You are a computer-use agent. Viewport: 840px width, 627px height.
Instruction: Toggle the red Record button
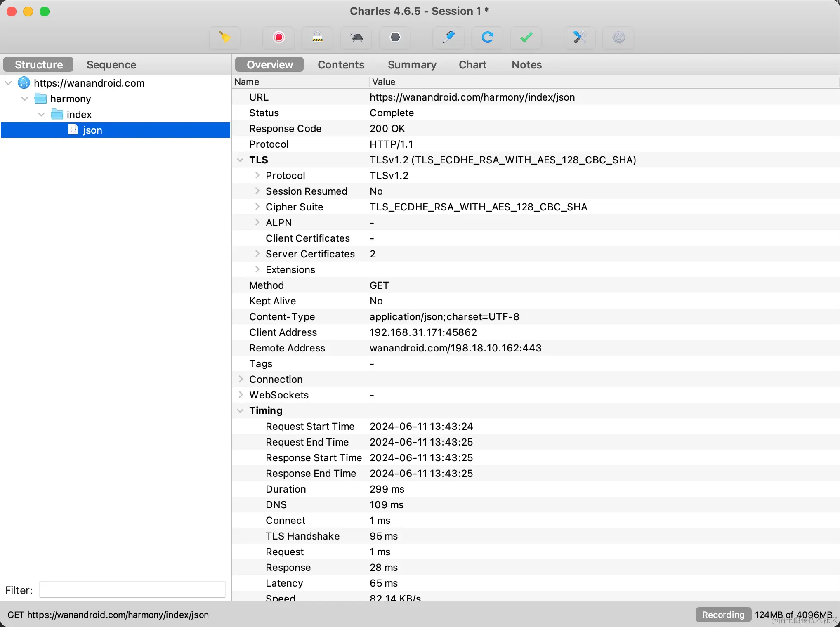[x=279, y=38]
